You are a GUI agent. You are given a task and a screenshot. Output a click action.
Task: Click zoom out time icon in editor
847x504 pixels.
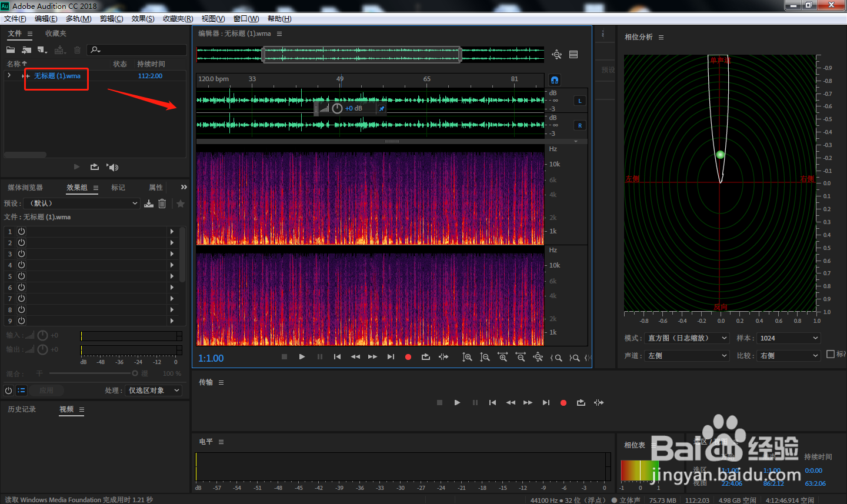(x=521, y=357)
